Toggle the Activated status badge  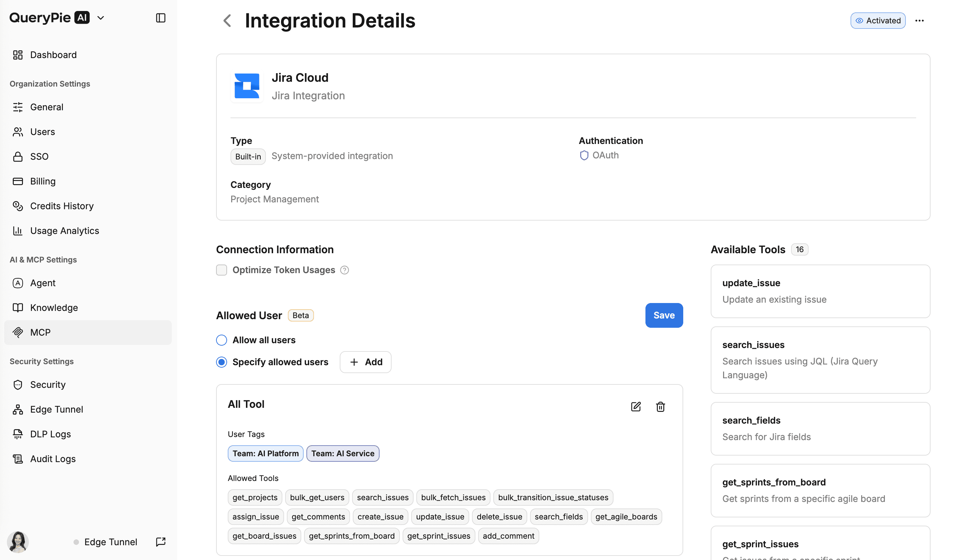tap(878, 21)
